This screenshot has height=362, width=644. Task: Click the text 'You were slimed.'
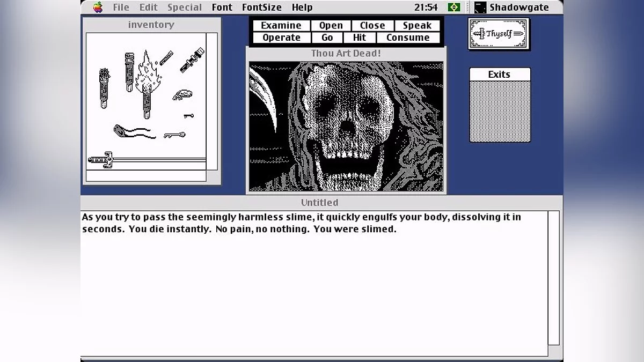pyautogui.click(x=355, y=229)
